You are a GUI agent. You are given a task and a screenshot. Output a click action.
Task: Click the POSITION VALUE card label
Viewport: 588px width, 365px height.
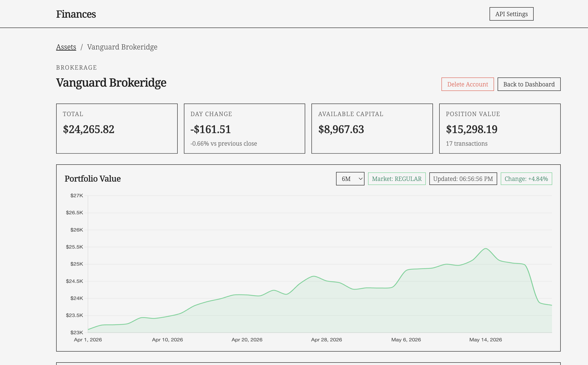point(473,114)
